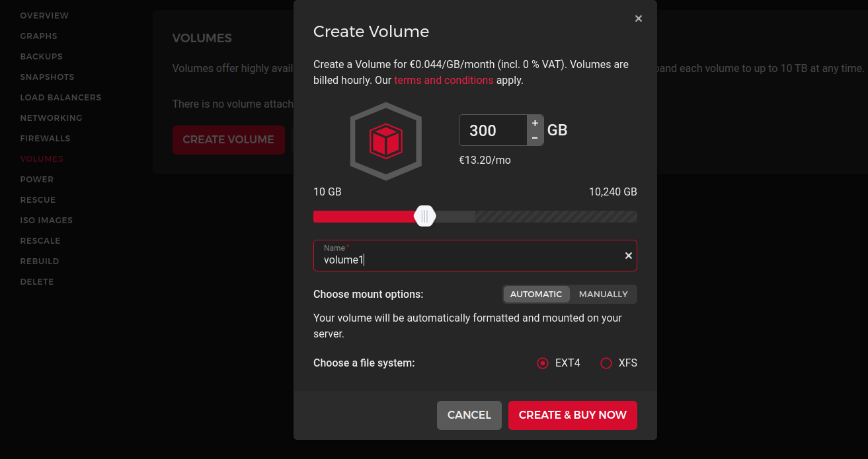Open the Firewalls section
The height and width of the screenshot is (459, 868).
45,138
